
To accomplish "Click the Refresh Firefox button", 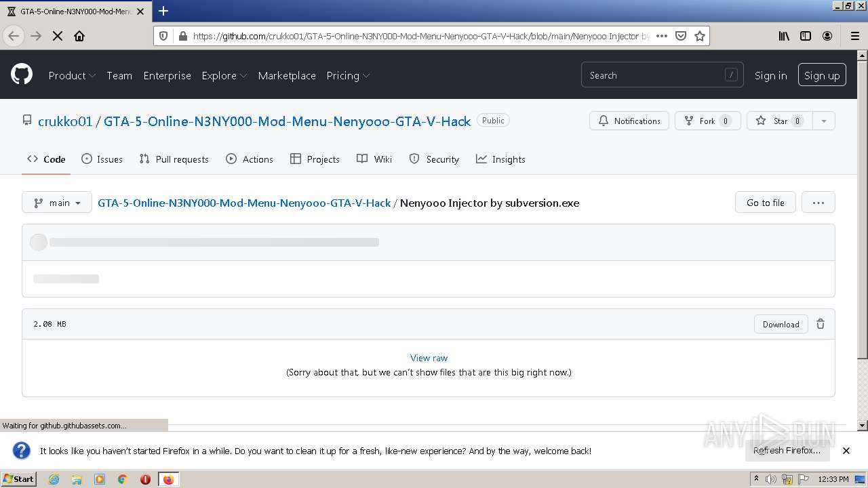I will tap(787, 451).
